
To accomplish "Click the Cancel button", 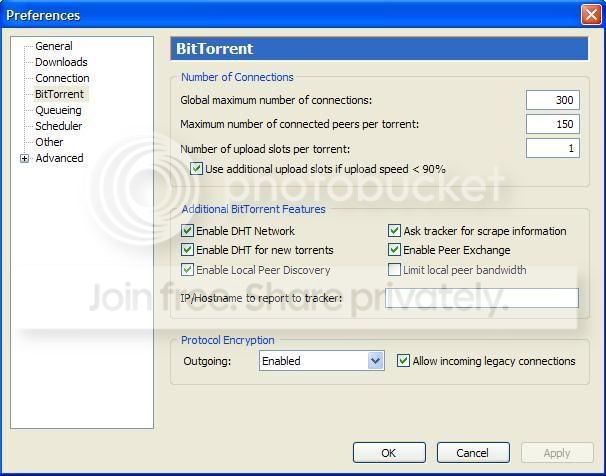I will coord(473,452).
